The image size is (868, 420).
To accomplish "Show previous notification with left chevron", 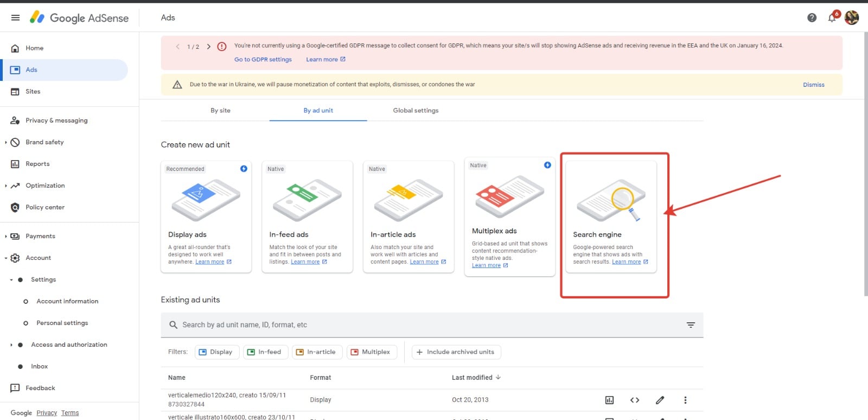I will pyautogui.click(x=177, y=47).
